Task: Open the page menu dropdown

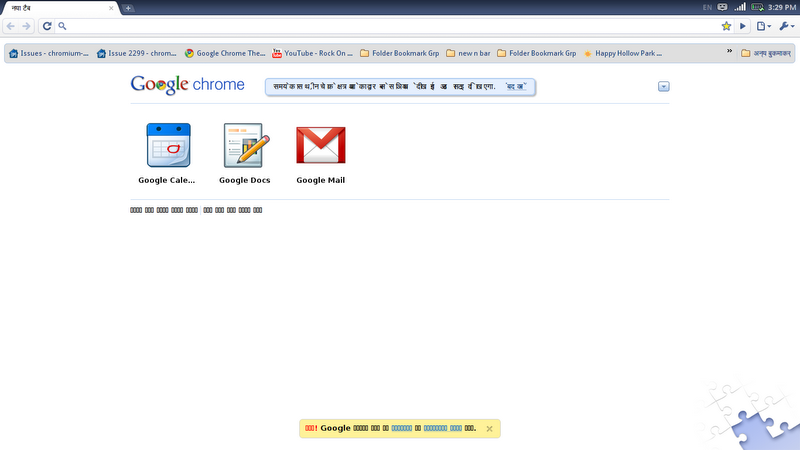Action: 764,26
